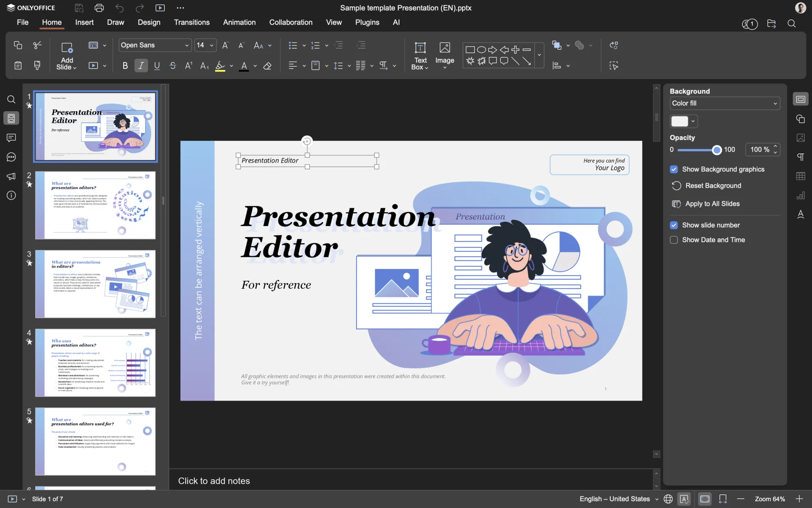Apply strikethrough to selected text
The width and height of the screenshot is (812, 508).
173,66
